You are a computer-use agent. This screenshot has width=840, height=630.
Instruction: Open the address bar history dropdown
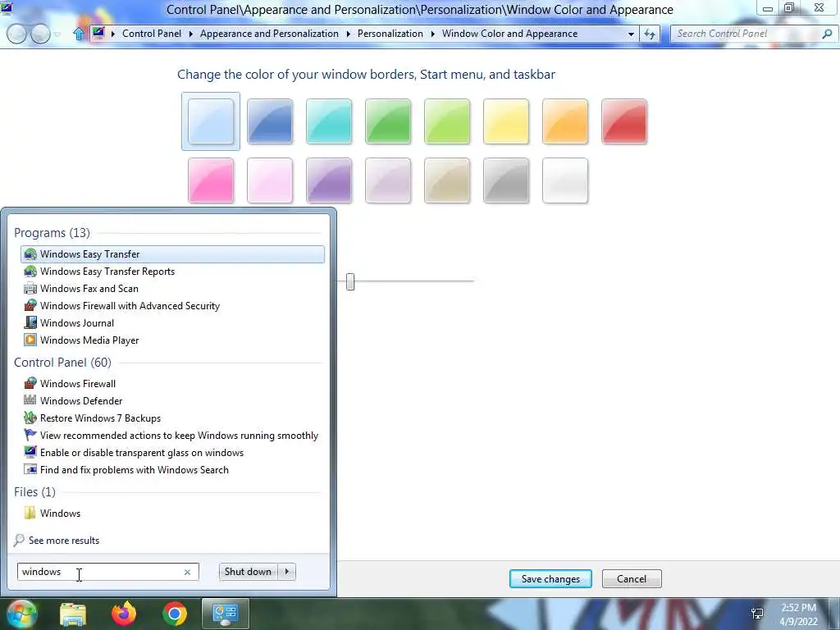tap(631, 34)
